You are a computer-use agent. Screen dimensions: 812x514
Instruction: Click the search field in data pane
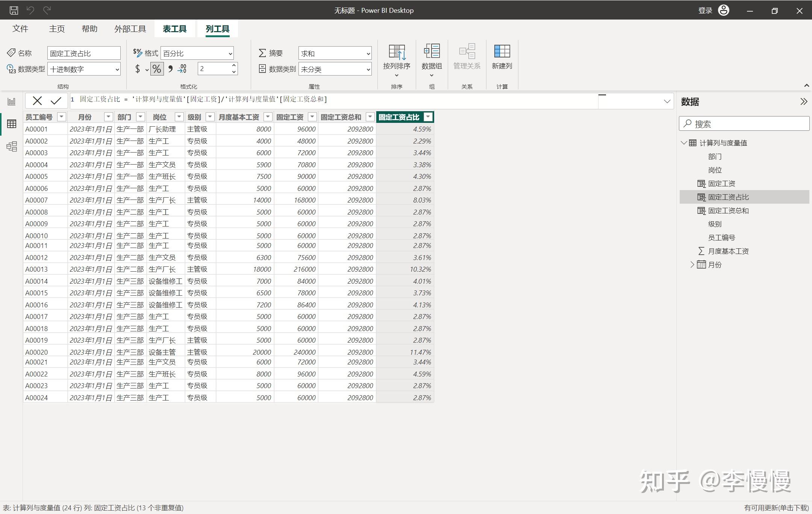[744, 124]
